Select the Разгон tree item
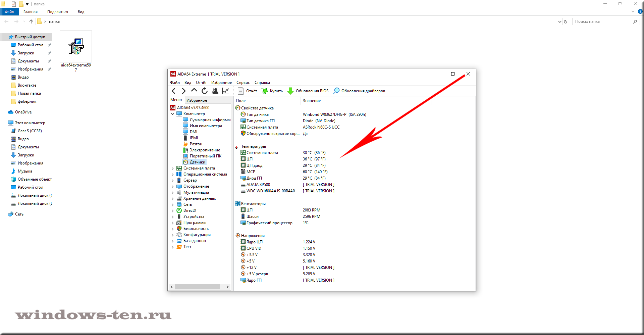The image size is (644, 335). tap(193, 144)
